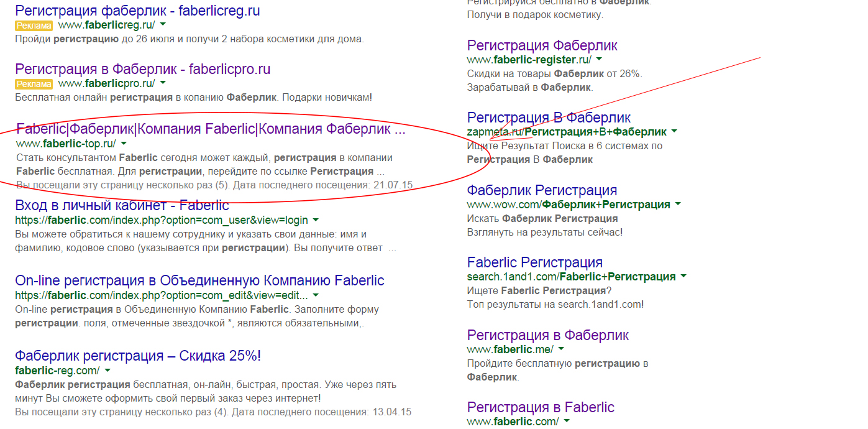Open the circled Faberlic|Фаберлик|Компания Faberlic result title
This screenshot has height=429, width=868.
211,129
